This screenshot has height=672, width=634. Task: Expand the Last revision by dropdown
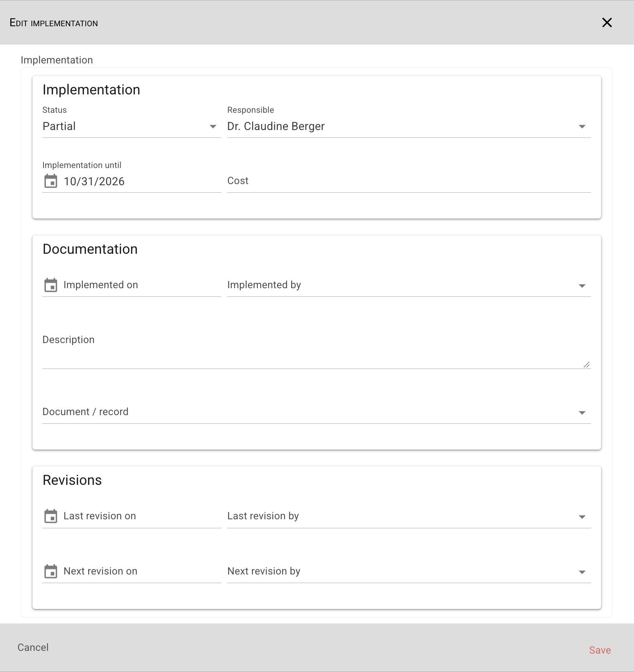point(409,517)
